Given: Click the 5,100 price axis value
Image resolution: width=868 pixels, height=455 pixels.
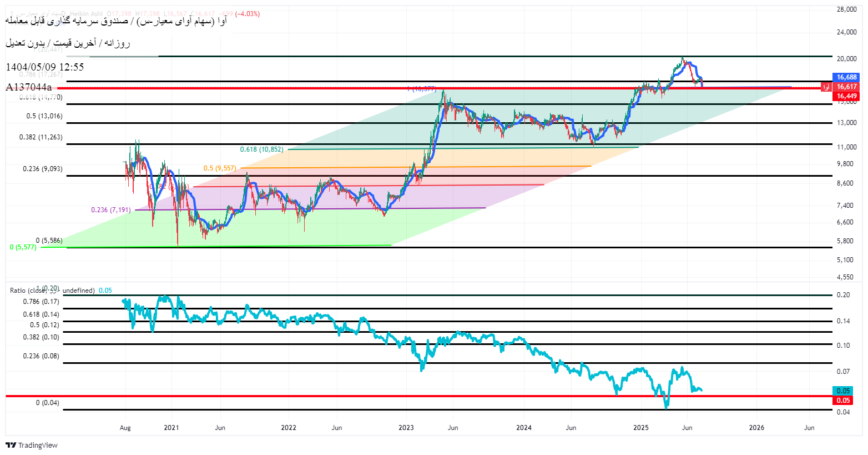Looking at the screenshot, I should 845,260.
